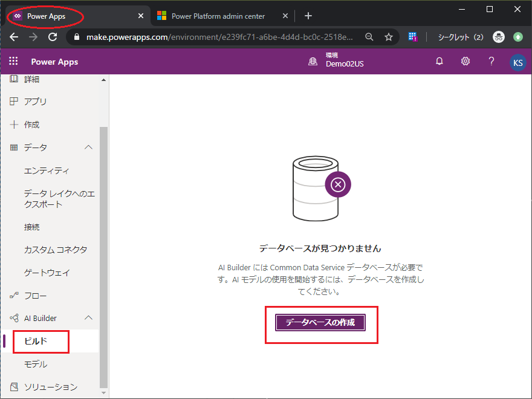Open the help question mark icon

point(491,61)
